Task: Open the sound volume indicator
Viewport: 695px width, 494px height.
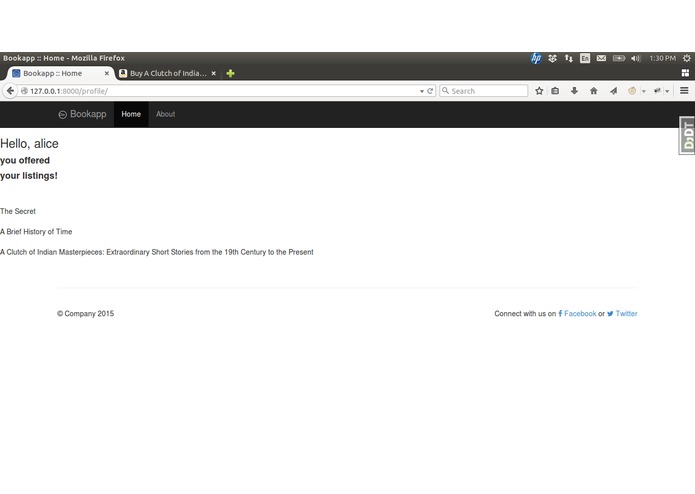Action: 636,58
